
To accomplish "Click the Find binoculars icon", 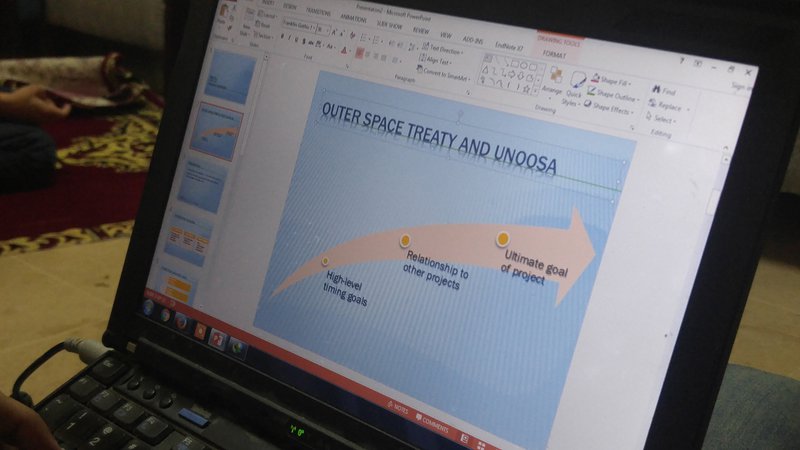I will pyautogui.click(x=656, y=91).
